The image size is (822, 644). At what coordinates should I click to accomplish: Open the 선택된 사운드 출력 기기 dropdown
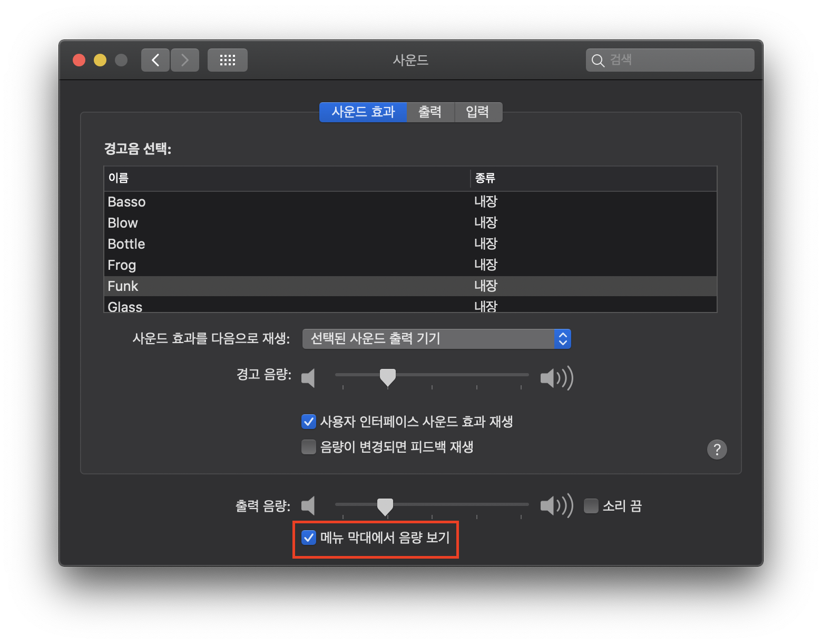click(x=437, y=339)
